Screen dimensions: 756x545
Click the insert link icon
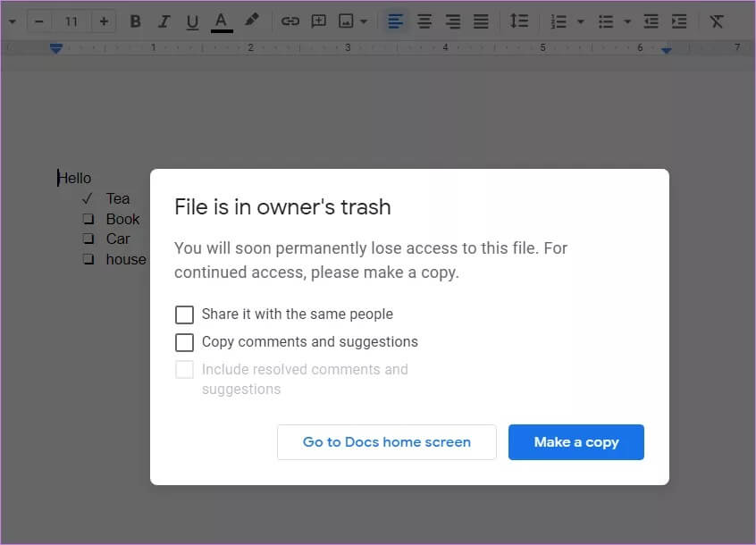290,21
